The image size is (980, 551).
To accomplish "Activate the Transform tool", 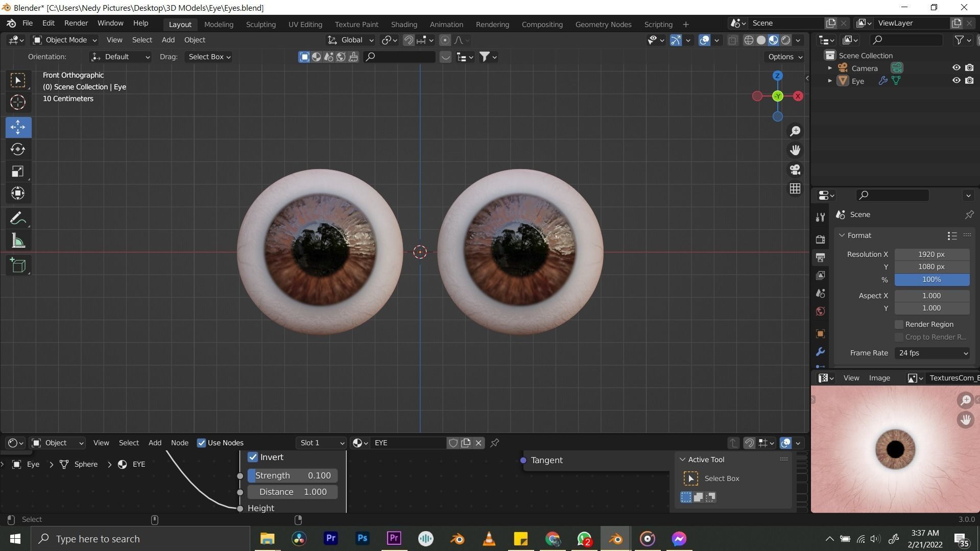I will tap(18, 193).
